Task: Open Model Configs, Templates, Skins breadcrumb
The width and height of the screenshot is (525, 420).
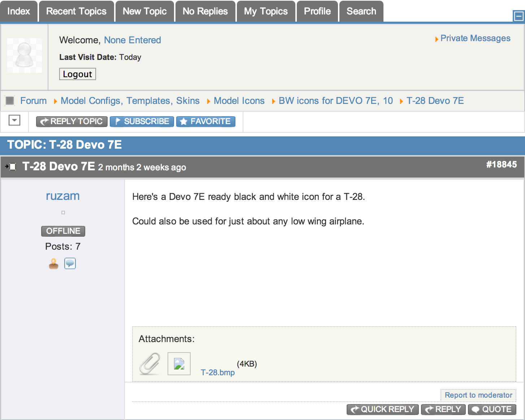Action: tap(130, 101)
